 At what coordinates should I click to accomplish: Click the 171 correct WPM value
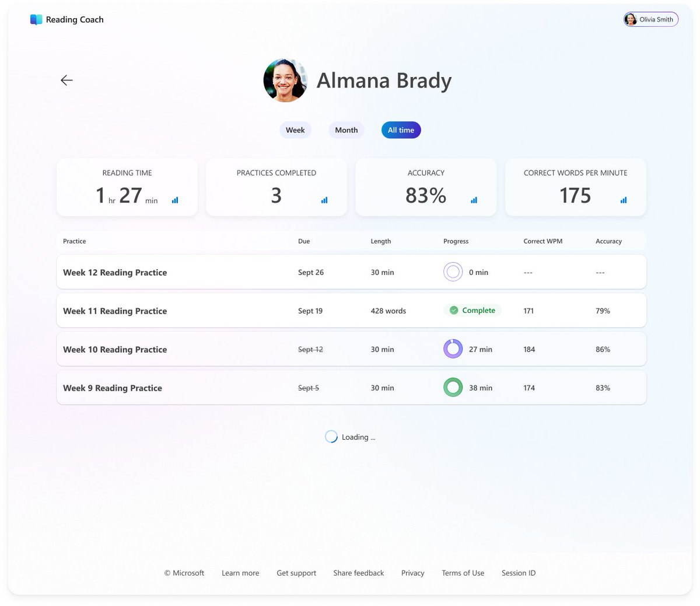tap(528, 311)
